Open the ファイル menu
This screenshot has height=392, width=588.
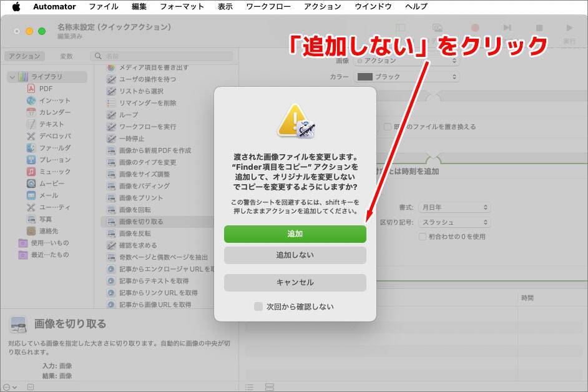tap(104, 6)
